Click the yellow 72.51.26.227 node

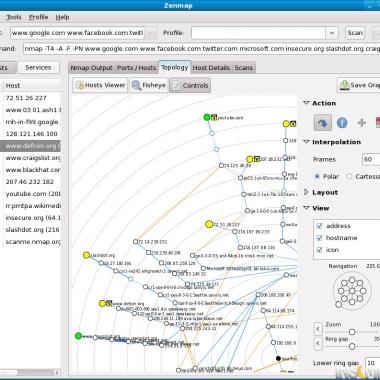[x=209, y=224]
